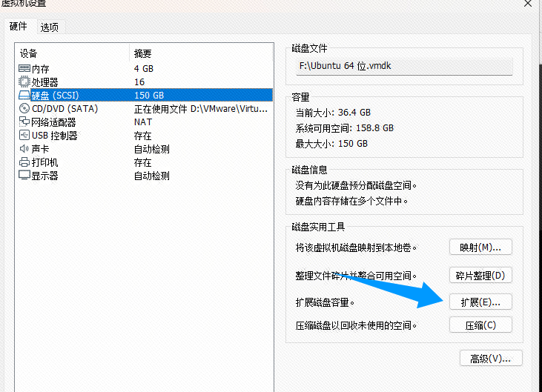The image size is (542, 392).
Task: Click the printer (打印机) icon
Action: [x=24, y=162]
